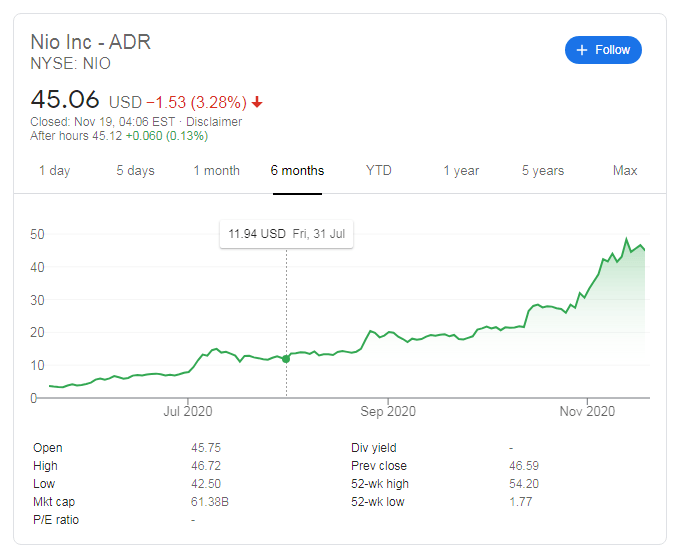682x549 pixels.
Task: Click the 52-wk high value 54.20
Action: pos(524,484)
